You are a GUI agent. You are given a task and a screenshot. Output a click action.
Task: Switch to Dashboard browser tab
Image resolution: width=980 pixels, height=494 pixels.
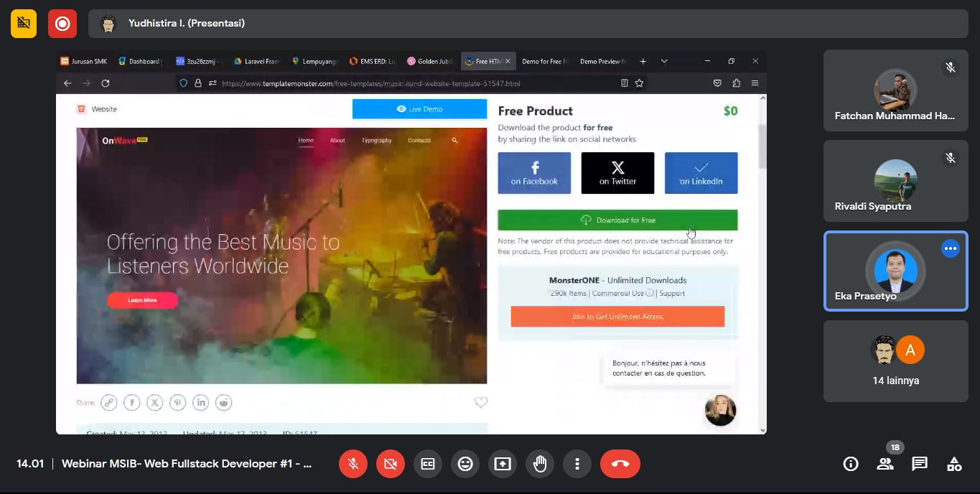tap(139, 62)
